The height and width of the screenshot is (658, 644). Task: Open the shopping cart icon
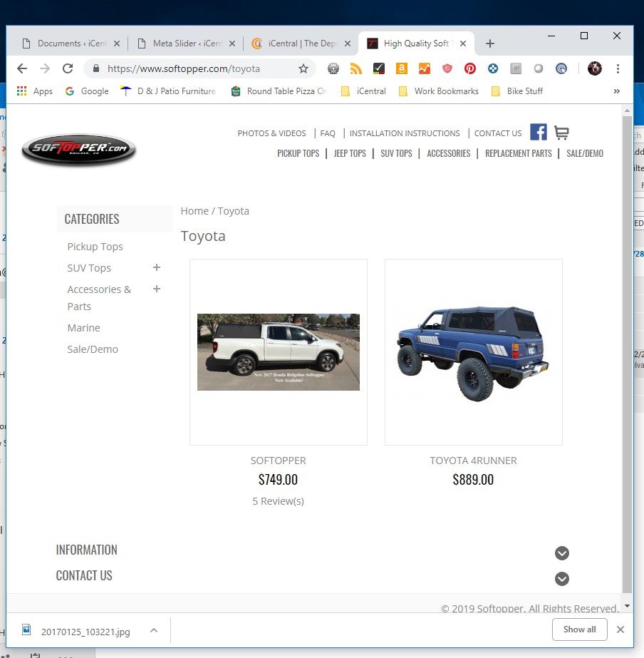tap(561, 133)
